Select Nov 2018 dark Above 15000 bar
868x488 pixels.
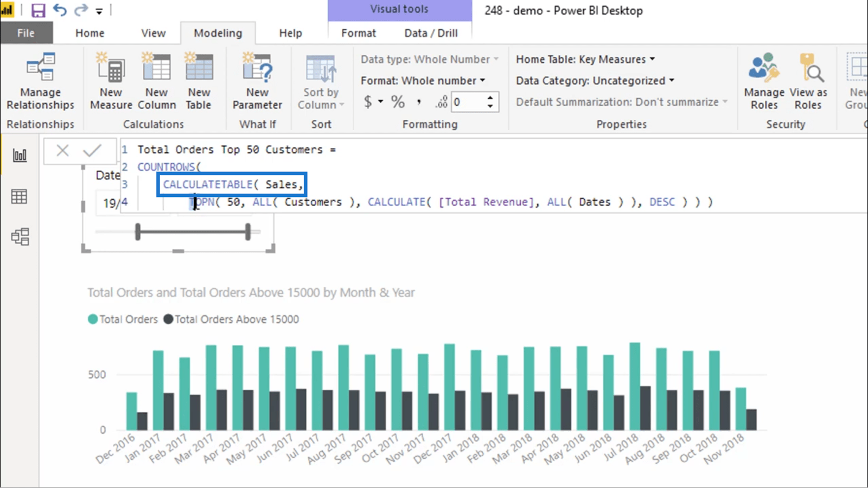click(751, 420)
